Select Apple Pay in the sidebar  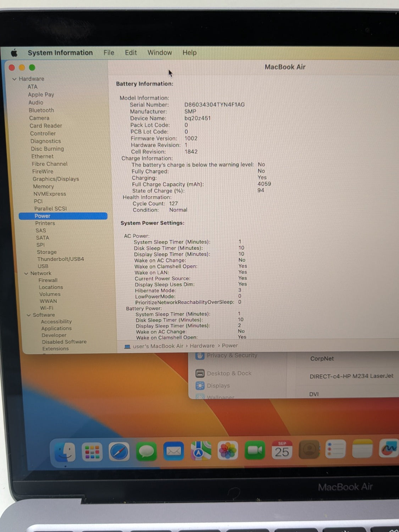click(x=41, y=95)
